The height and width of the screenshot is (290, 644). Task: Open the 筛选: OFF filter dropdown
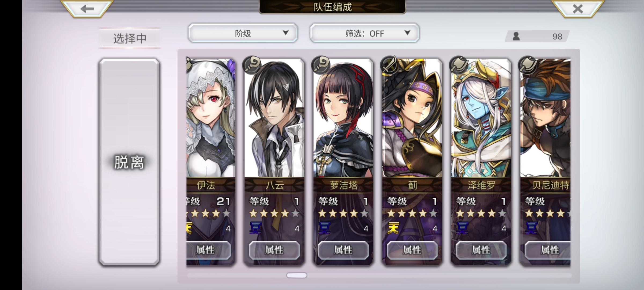(x=364, y=33)
